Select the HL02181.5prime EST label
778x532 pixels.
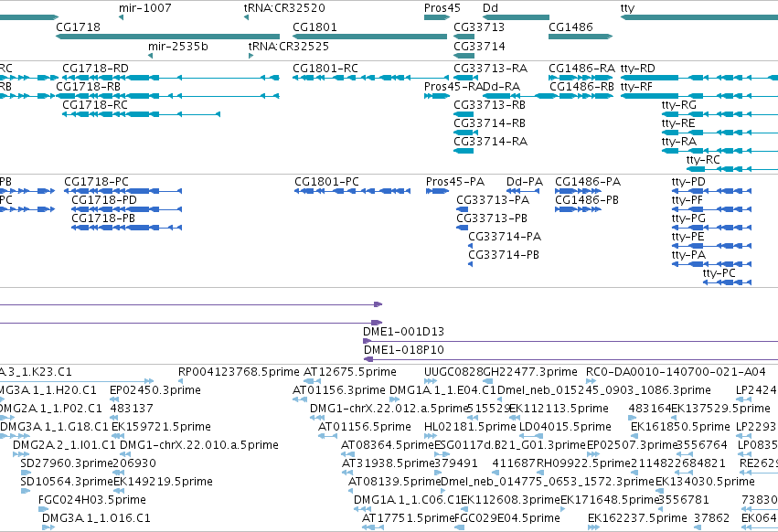pyautogui.click(x=470, y=427)
